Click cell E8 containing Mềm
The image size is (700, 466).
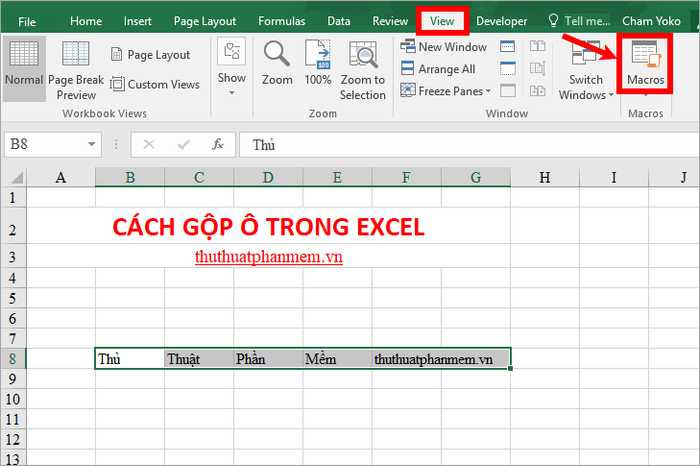[337, 358]
